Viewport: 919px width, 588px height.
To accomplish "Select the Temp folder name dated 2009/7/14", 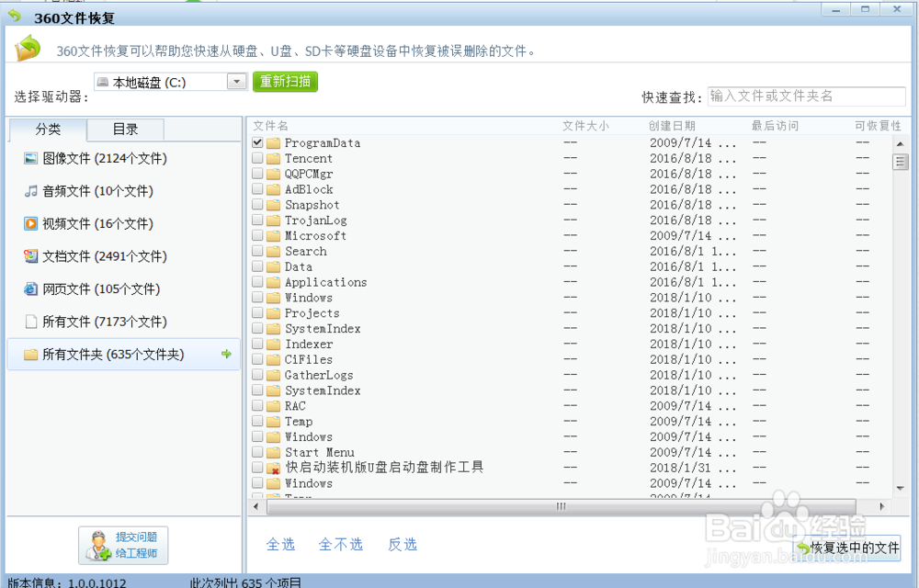I will click(299, 422).
